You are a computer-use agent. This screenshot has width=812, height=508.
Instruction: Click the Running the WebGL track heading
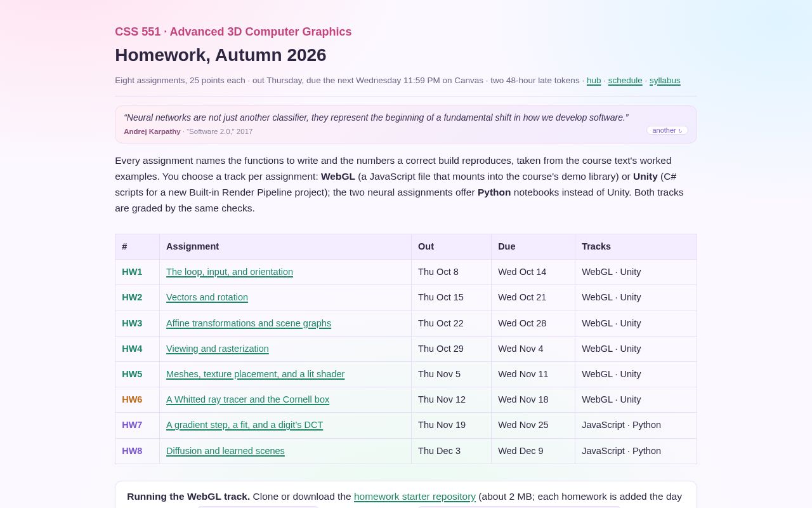pos(188,497)
